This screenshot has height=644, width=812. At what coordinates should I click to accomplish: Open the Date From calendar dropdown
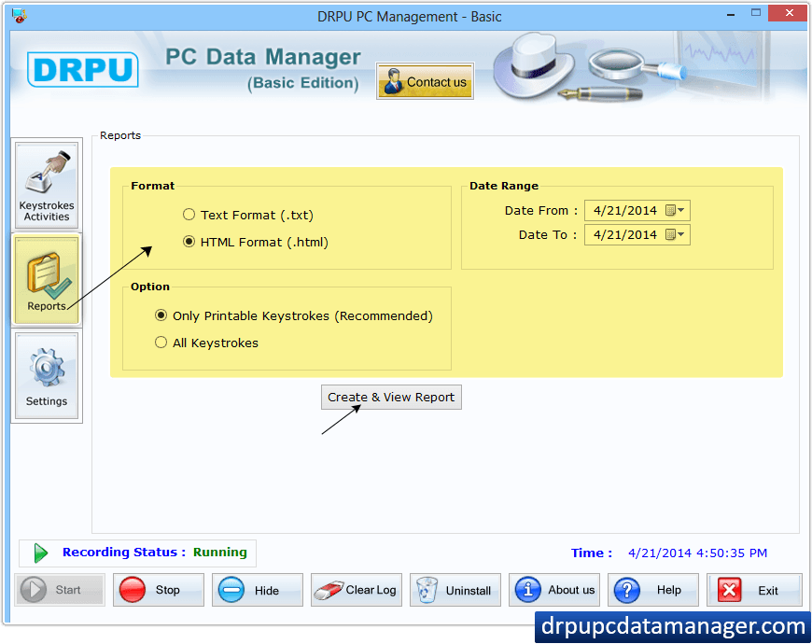click(x=676, y=210)
